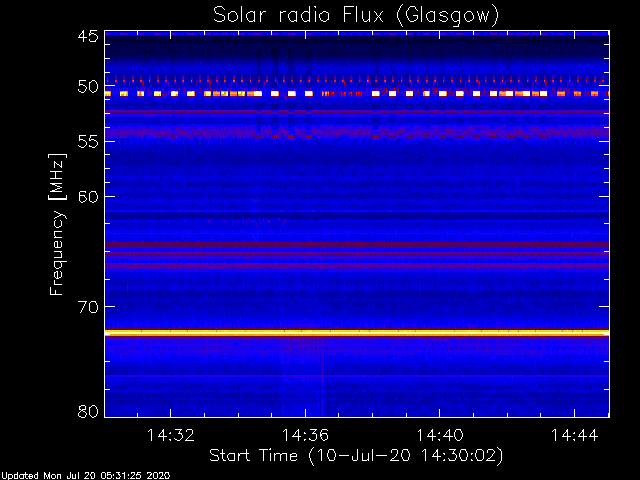Click the 'Start Time (10-Jul-20 14:30:02)' label
Image resolution: width=640 pixels, height=480 pixels.
point(356,456)
